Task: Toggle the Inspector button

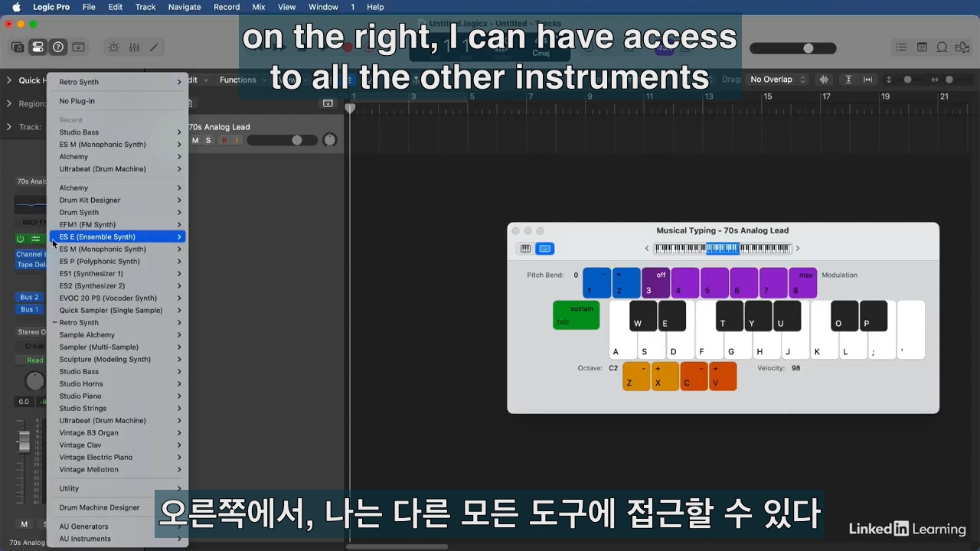Action: (38, 47)
